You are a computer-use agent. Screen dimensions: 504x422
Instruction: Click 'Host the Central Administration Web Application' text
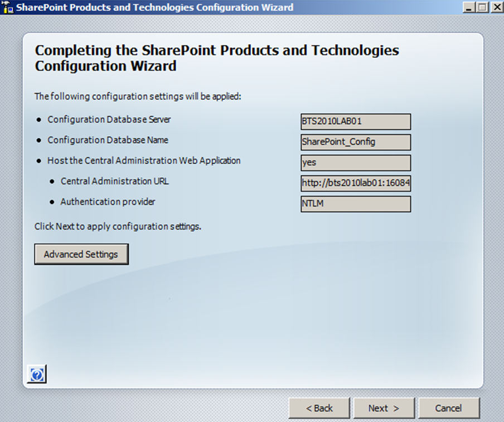[144, 161]
